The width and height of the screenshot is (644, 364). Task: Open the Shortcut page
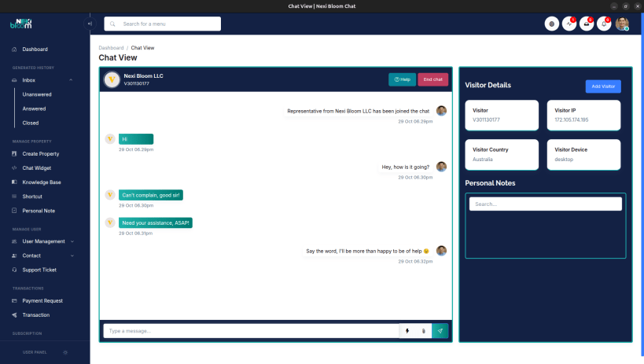click(32, 197)
